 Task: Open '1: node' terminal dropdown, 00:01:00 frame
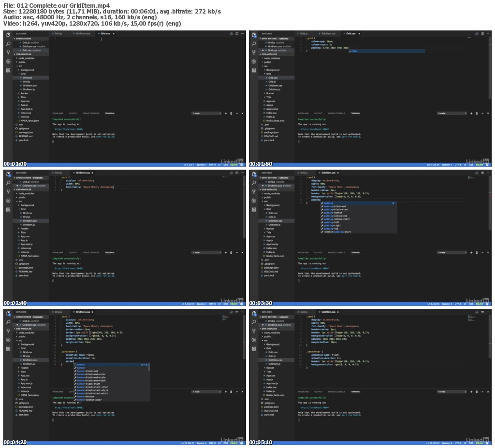tap(207, 114)
